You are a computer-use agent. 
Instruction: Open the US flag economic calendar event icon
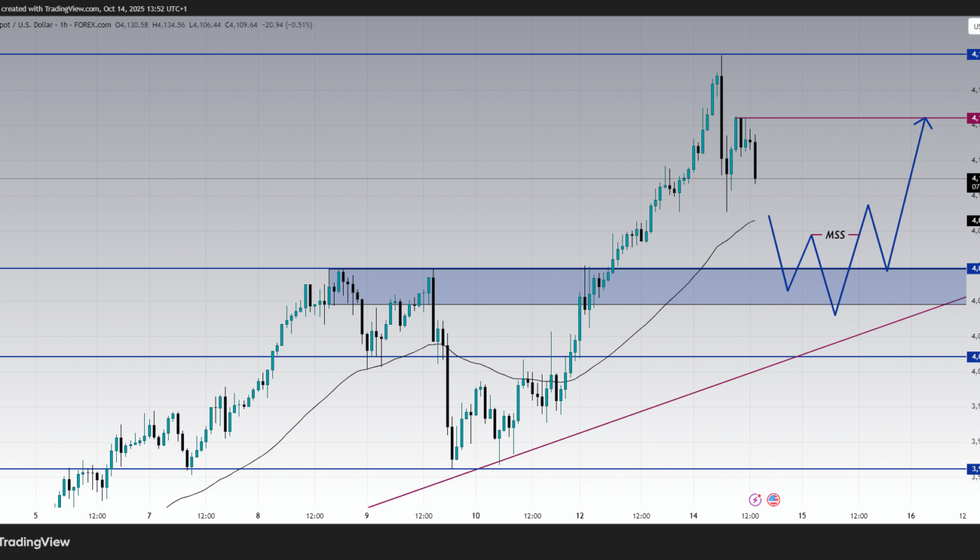(773, 499)
